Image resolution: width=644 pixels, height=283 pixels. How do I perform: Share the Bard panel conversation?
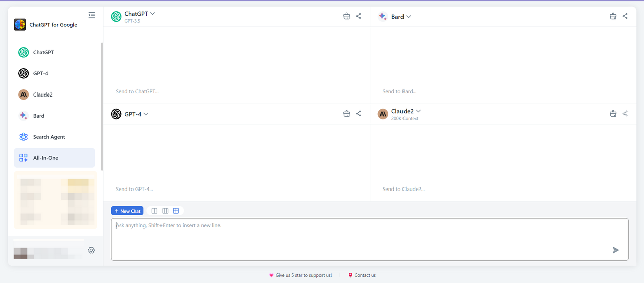tap(625, 16)
